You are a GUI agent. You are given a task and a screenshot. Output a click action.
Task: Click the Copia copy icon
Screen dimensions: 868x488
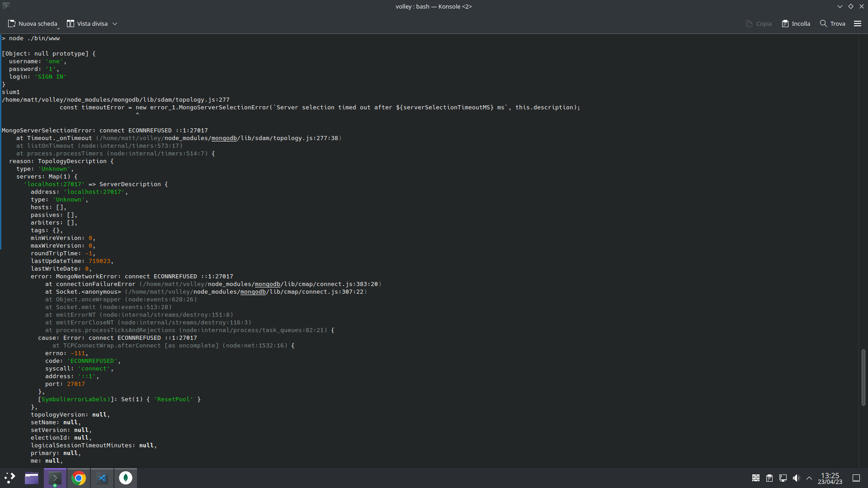pyautogui.click(x=749, y=23)
